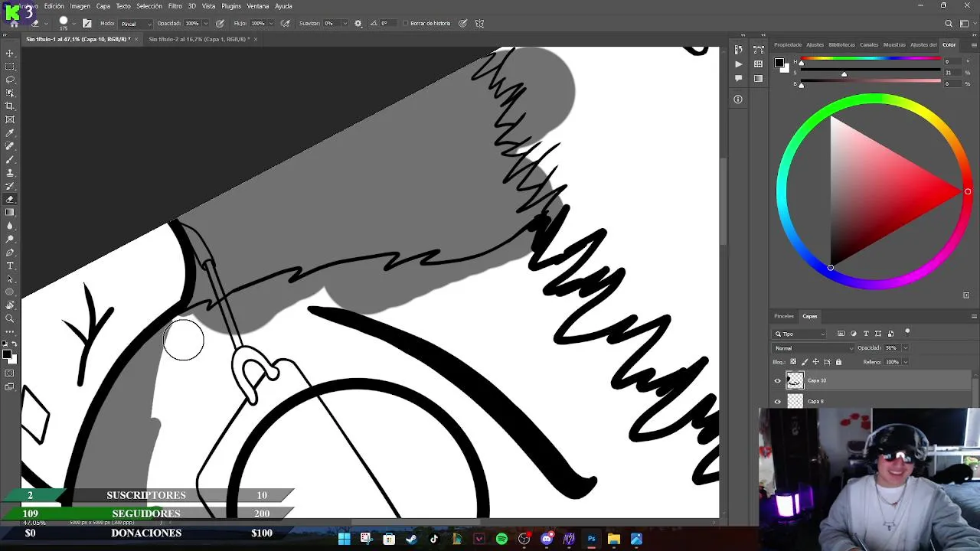The image size is (980, 551).
Task: Click the saturation S slider bar
Action: 871,70
